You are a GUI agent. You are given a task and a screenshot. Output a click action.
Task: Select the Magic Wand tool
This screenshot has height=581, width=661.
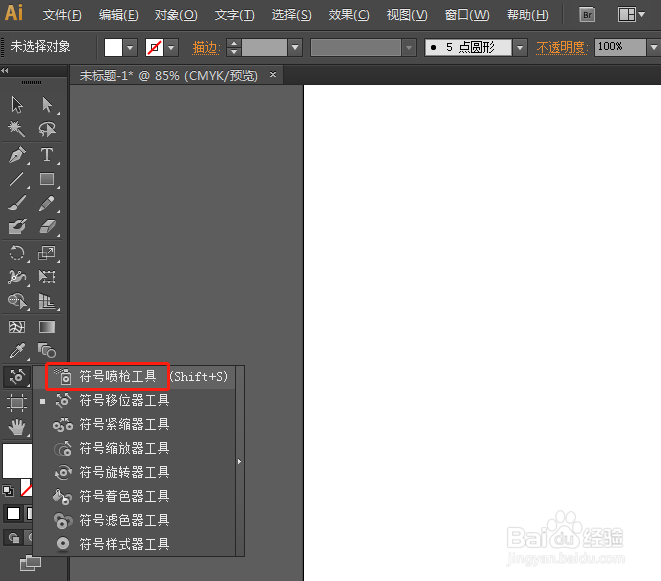tap(17, 129)
